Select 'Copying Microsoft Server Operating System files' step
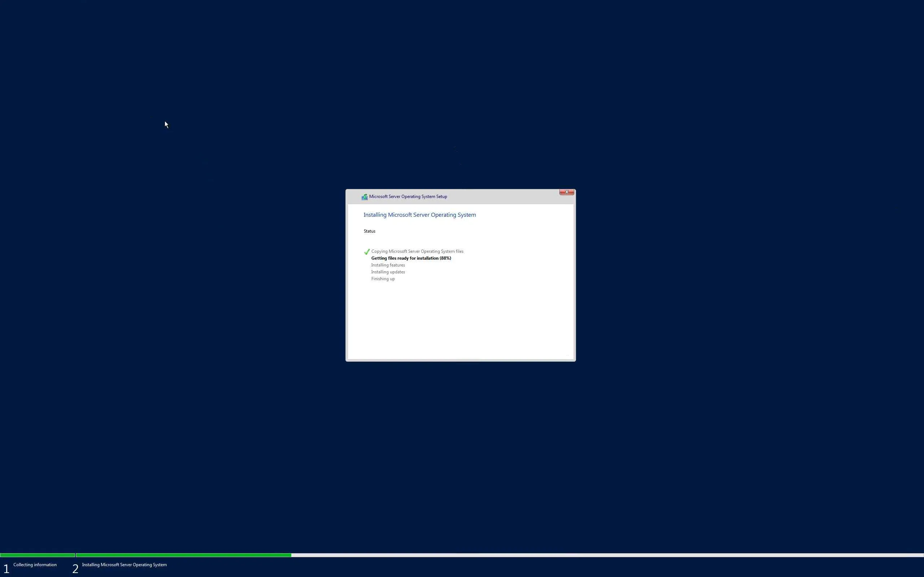The image size is (924, 577). click(x=417, y=251)
